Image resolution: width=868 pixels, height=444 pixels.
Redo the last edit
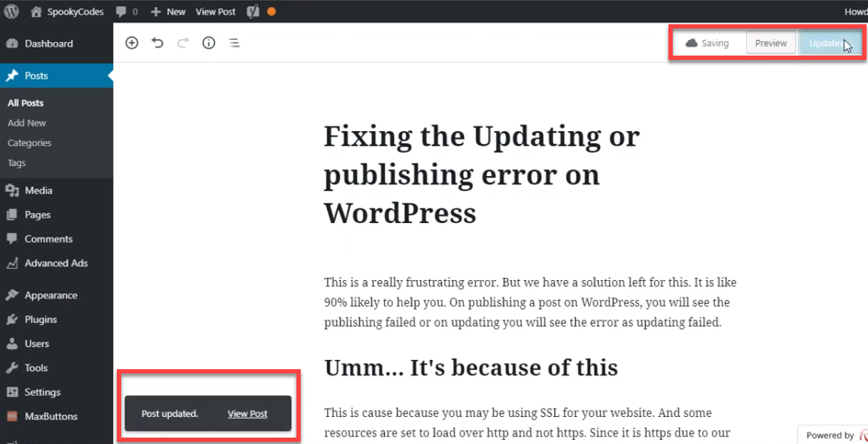183,43
